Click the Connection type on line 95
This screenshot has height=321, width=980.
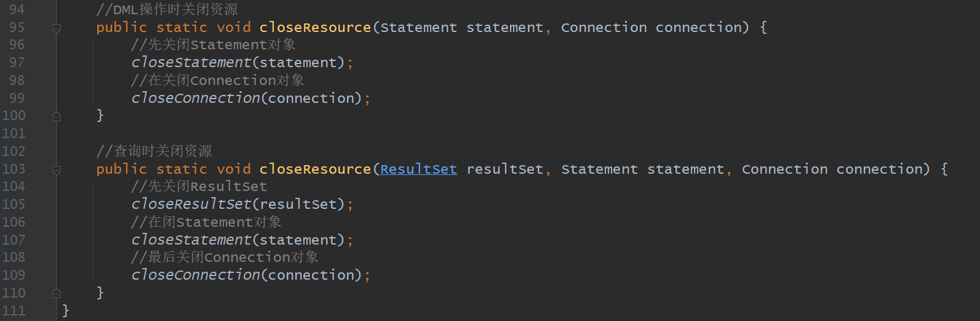(604, 28)
